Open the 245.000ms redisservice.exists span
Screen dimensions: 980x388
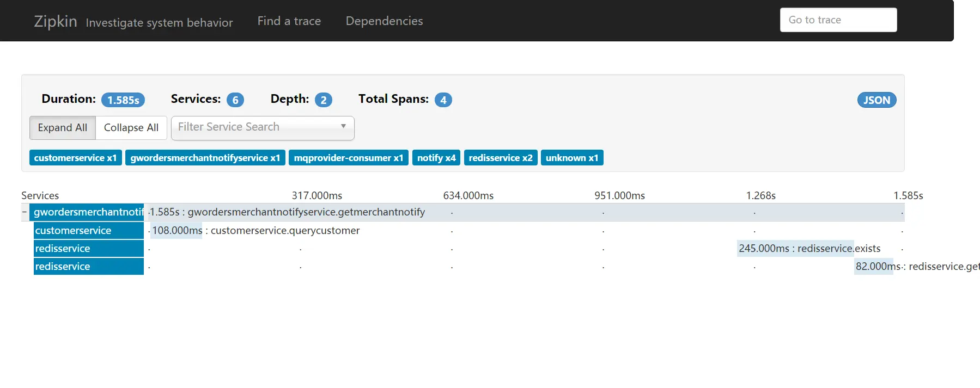pyautogui.click(x=795, y=249)
